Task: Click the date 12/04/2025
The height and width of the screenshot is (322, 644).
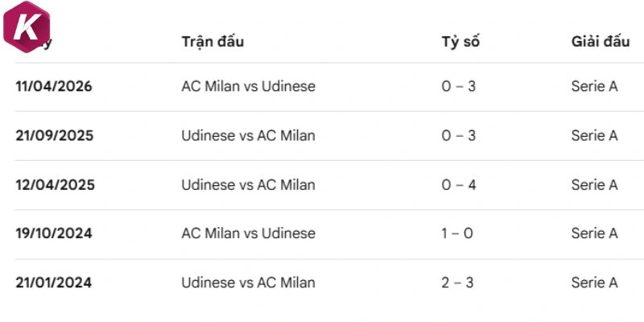Action: point(55,185)
